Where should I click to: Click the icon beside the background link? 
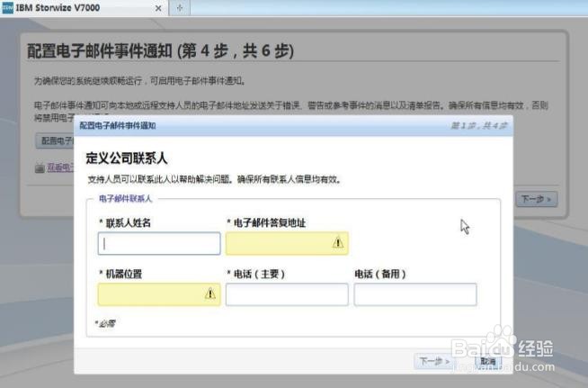click(40, 168)
